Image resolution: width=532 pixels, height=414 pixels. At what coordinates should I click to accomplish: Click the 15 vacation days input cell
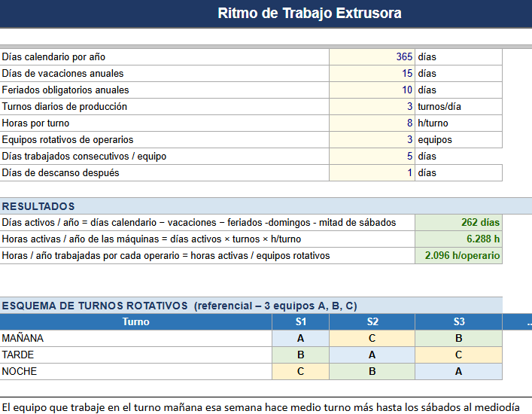click(372, 73)
